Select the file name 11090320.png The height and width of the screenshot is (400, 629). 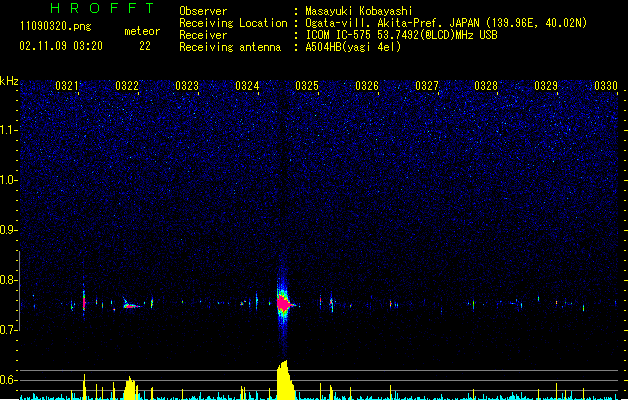(x=56, y=26)
